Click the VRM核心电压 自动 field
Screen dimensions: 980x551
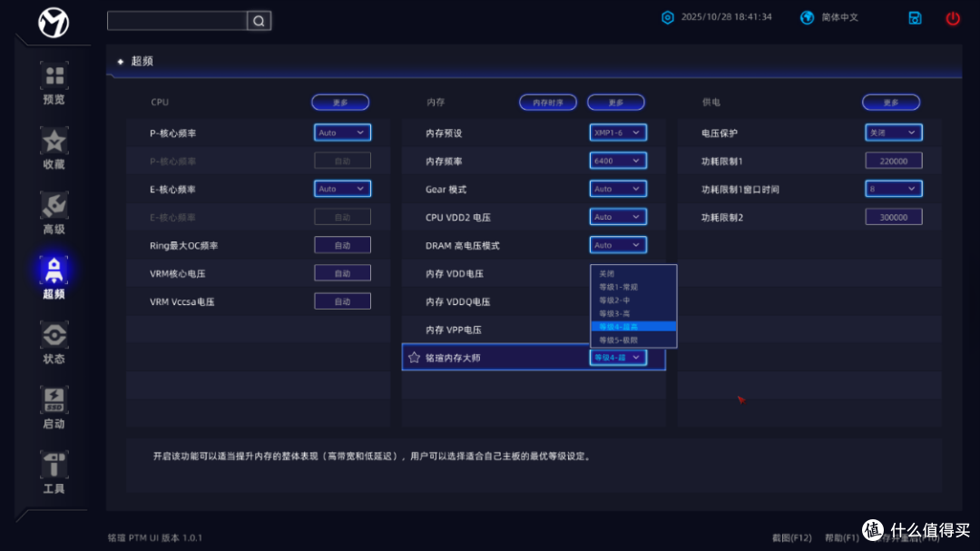pos(342,273)
